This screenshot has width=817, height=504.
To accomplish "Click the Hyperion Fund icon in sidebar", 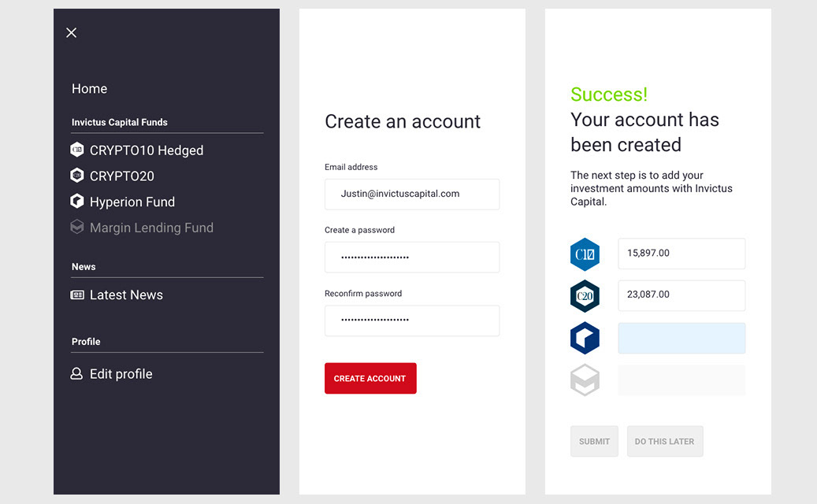I will click(77, 202).
